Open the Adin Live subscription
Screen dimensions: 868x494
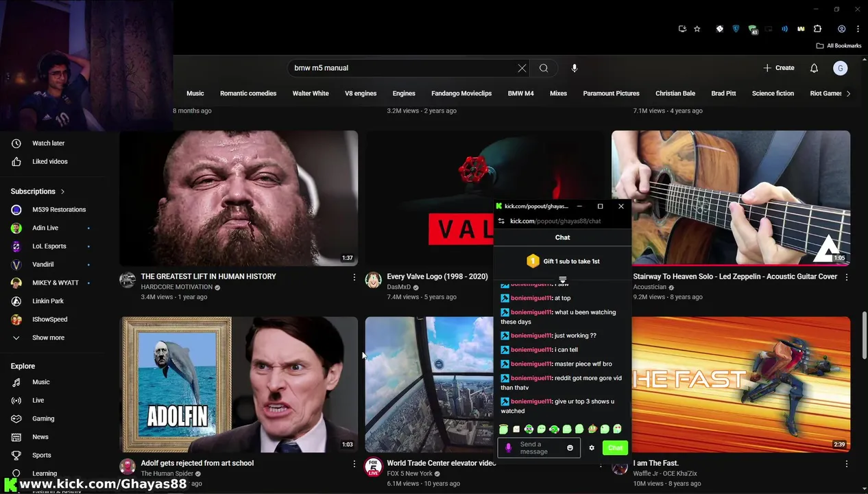(x=45, y=228)
